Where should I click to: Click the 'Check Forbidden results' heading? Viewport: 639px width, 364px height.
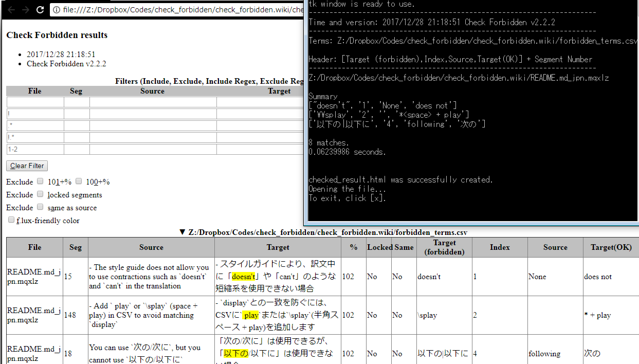click(x=57, y=35)
